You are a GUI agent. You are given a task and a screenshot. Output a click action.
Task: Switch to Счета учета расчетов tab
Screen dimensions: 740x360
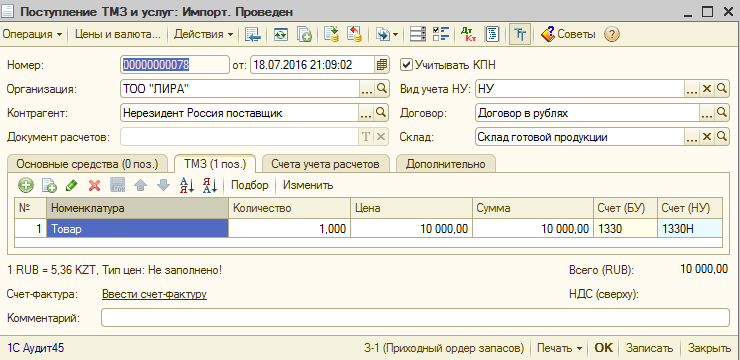click(x=326, y=164)
